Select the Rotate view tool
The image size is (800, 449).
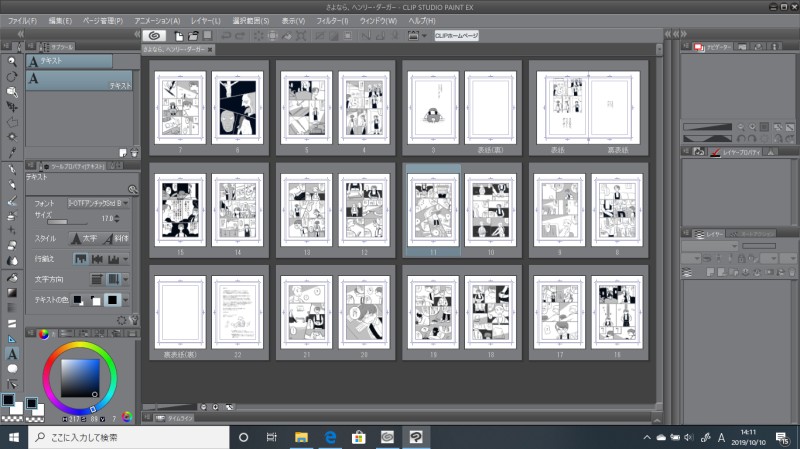(12, 77)
